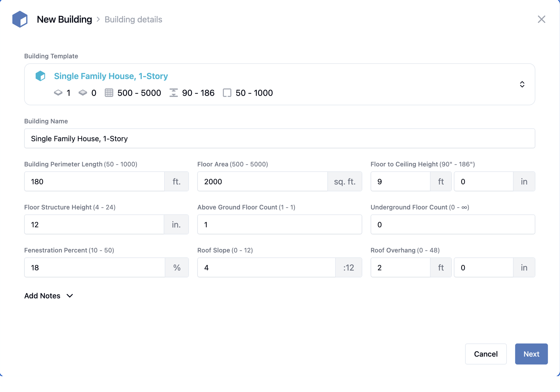Open the Building Template selector arrows

pyautogui.click(x=522, y=84)
